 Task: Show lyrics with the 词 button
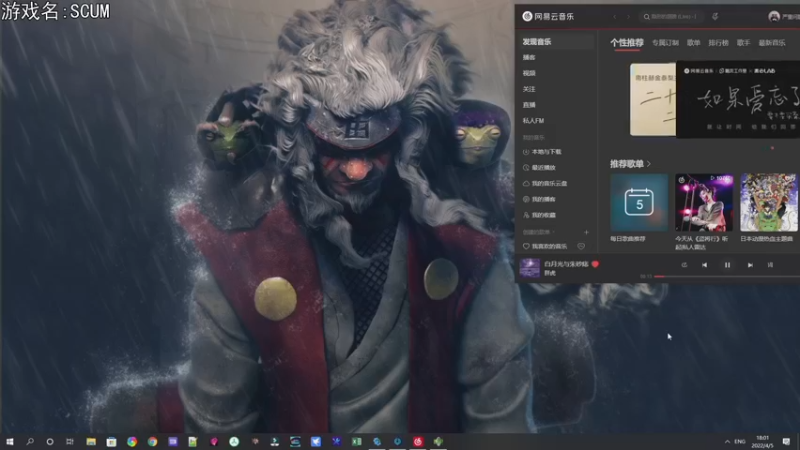770,265
